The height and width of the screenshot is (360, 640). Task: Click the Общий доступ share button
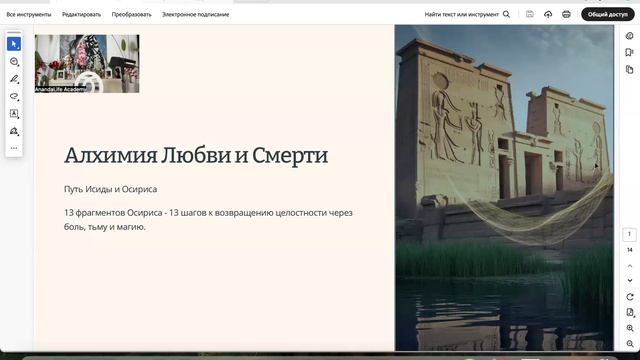(x=608, y=14)
